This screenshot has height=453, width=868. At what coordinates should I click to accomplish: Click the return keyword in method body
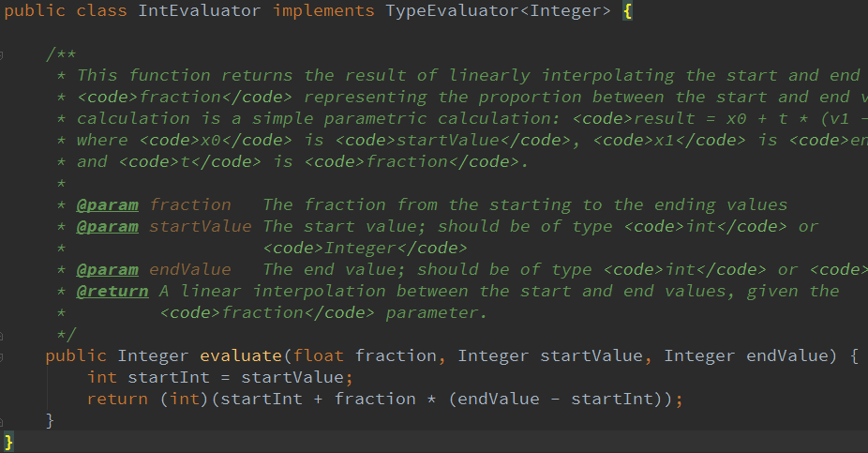(117, 400)
